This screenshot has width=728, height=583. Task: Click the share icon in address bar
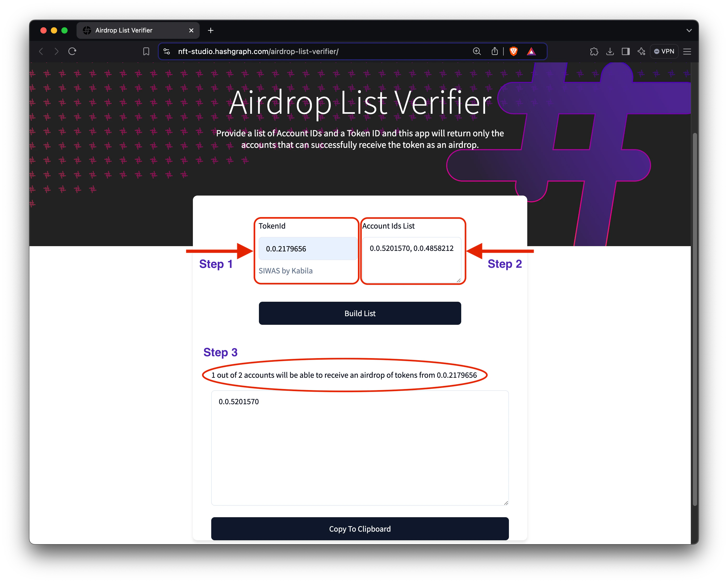pyautogui.click(x=495, y=51)
